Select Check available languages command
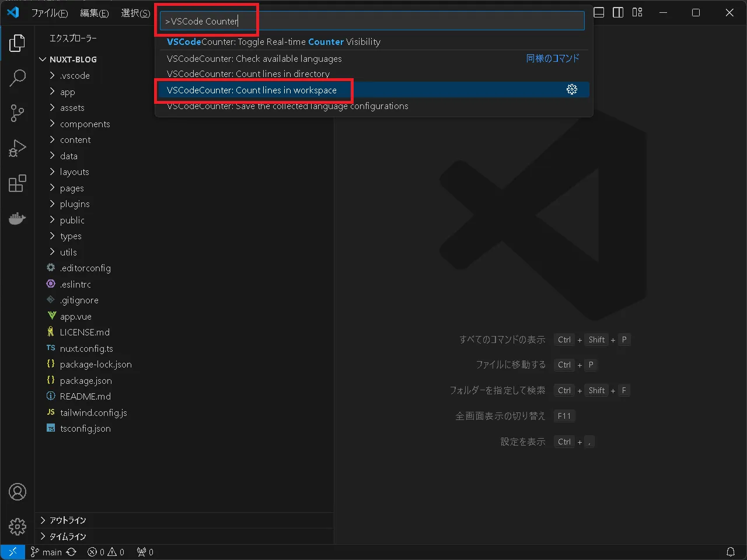Screen dimensions: 747x560 pyautogui.click(x=373, y=58)
